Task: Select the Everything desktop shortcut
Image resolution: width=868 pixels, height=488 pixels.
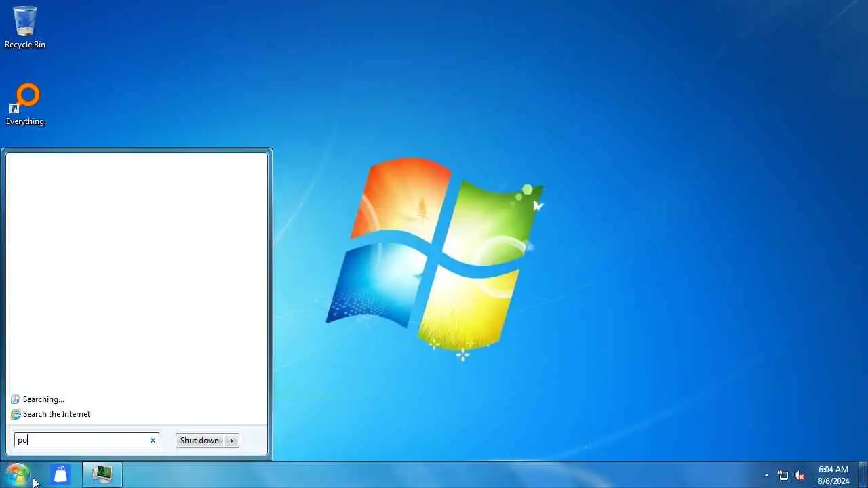Action: pos(25,104)
